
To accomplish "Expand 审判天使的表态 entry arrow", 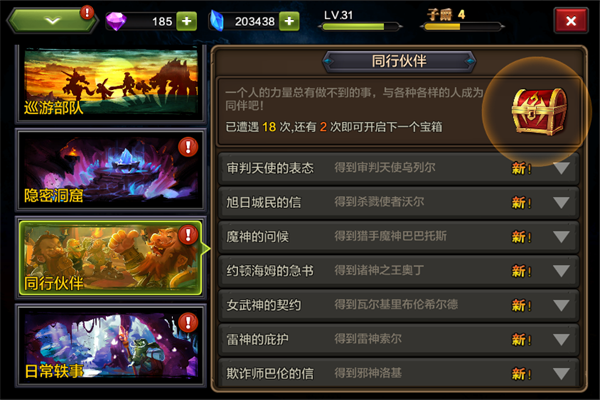I will [x=561, y=168].
